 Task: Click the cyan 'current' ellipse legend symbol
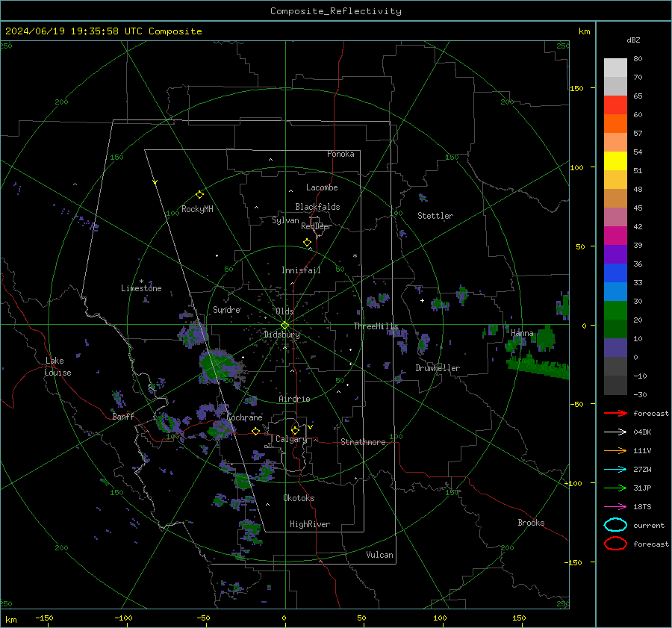(615, 525)
